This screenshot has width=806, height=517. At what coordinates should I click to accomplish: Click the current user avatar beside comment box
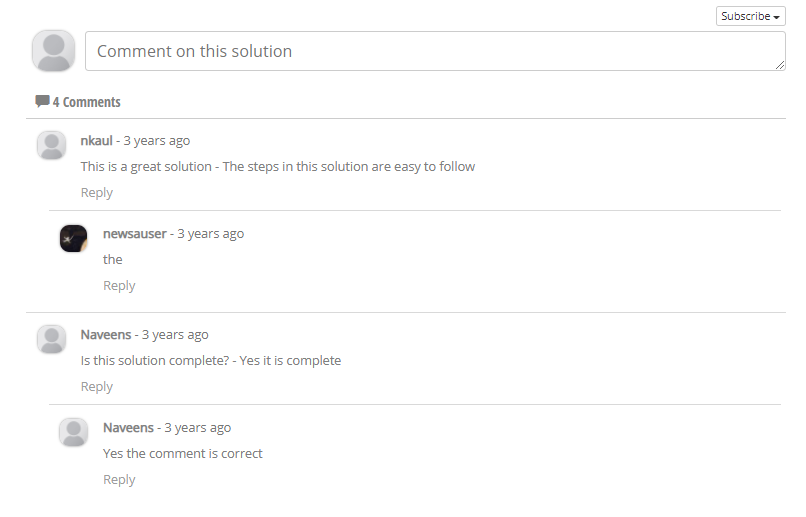(x=53, y=51)
